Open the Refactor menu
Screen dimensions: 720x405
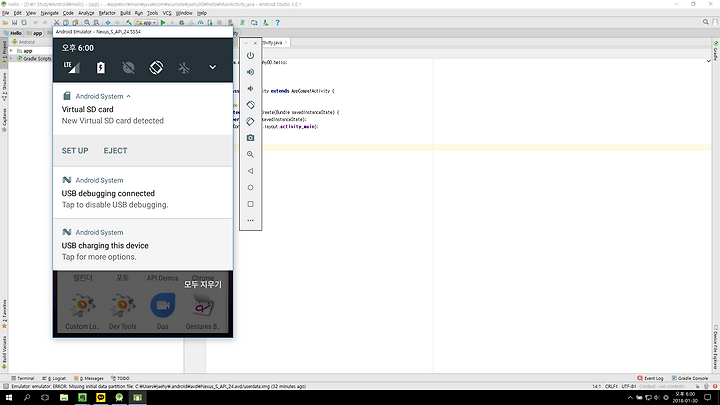107,13
